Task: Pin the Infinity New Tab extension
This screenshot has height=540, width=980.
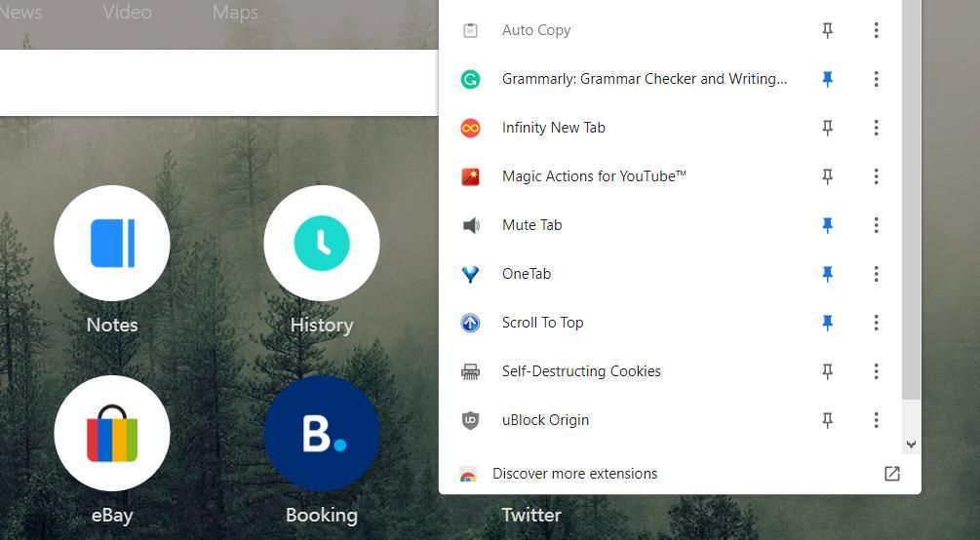Action: (828, 128)
